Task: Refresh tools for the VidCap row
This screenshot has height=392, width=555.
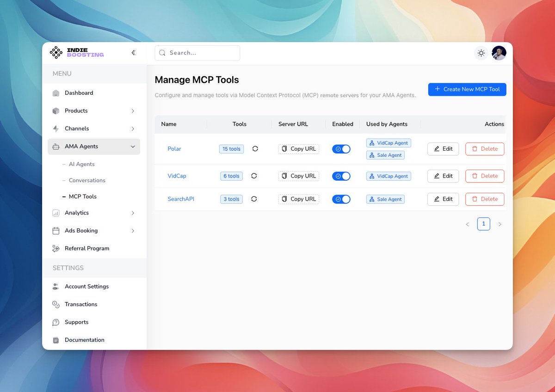Action: 254,176
